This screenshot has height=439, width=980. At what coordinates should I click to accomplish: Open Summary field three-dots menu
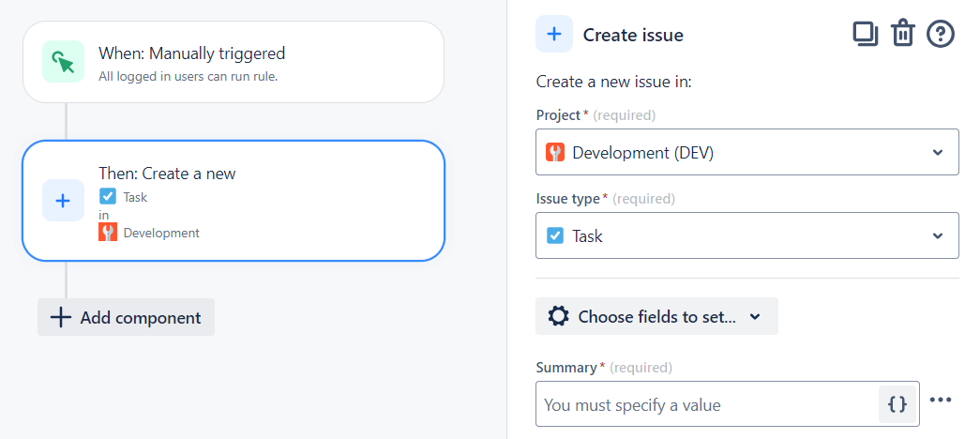coord(941,401)
